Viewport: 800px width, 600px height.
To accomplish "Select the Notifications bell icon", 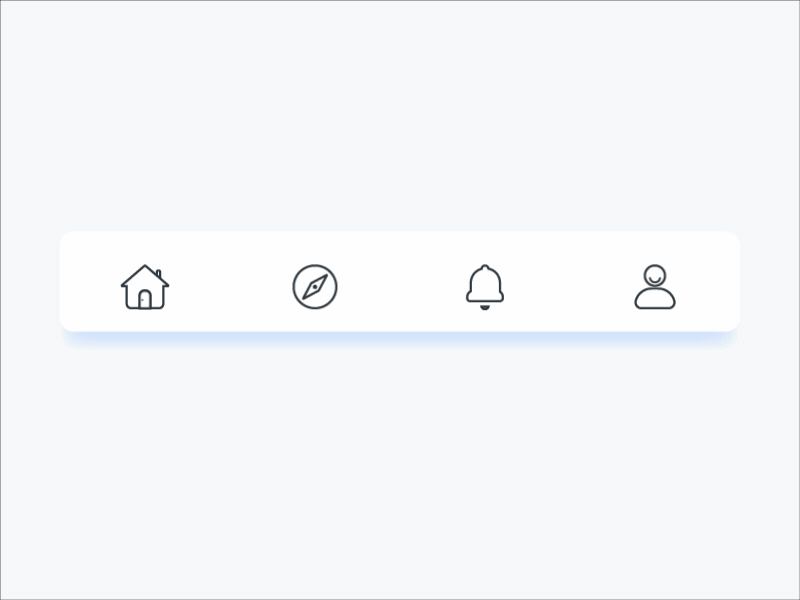I will pyautogui.click(x=485, y=286).
